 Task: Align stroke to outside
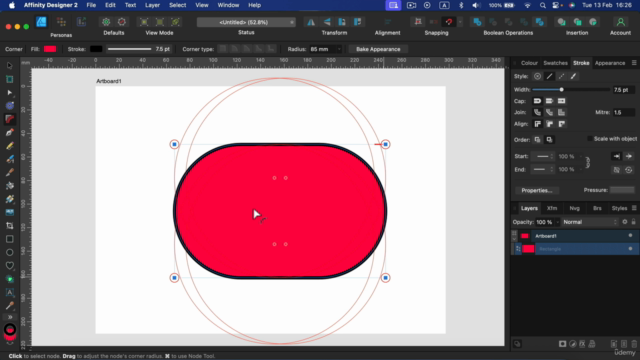(562, 124)
